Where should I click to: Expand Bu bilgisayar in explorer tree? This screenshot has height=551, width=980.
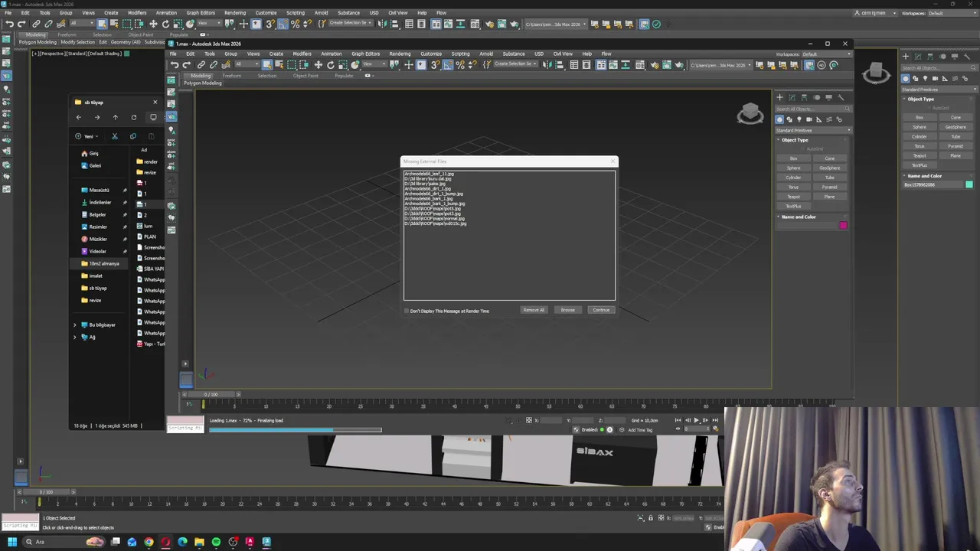[x=75, y=324]
